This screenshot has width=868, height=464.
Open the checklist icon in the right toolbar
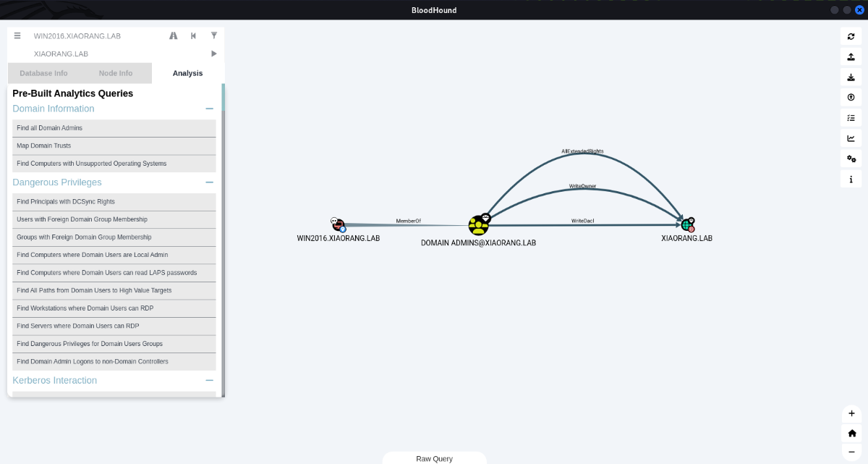pyautogui.click(x=851, y=117)
